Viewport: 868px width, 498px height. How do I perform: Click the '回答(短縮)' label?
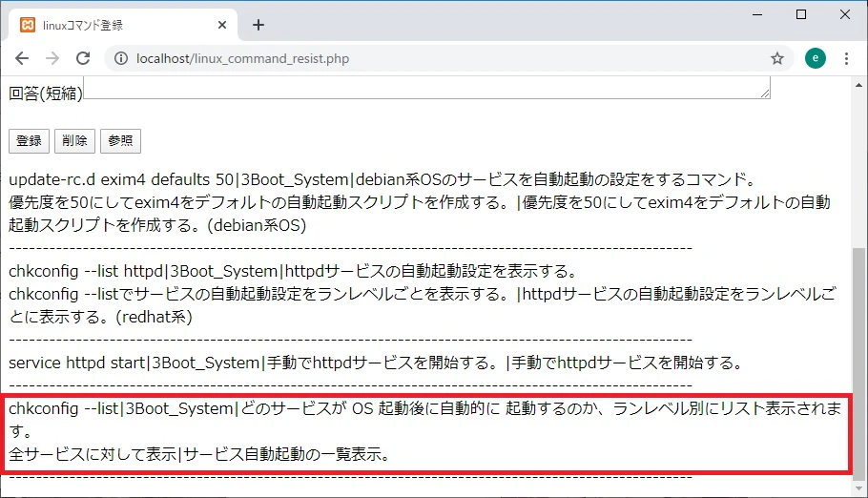click(46, 93)
